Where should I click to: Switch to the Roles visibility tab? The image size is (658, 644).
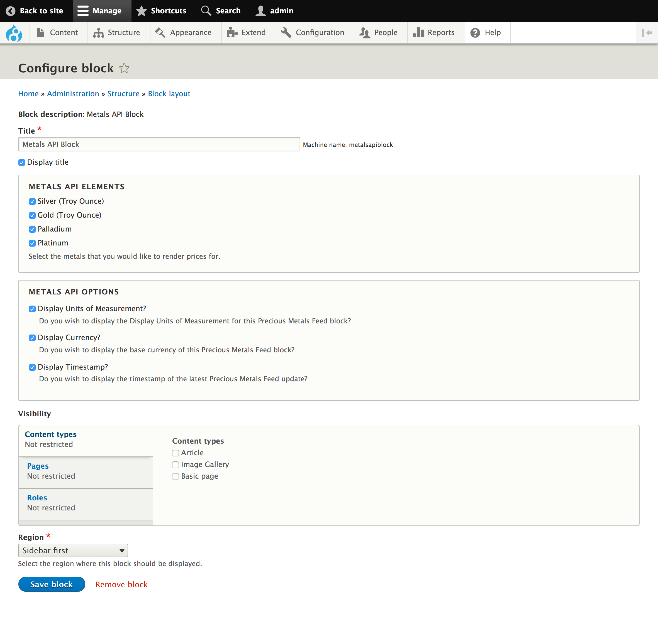click(37, 498)
